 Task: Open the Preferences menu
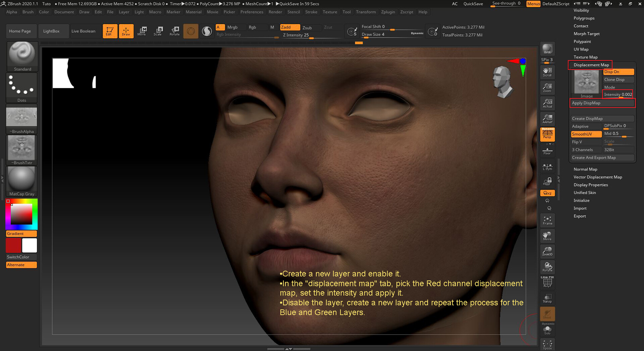pos(252,12)
